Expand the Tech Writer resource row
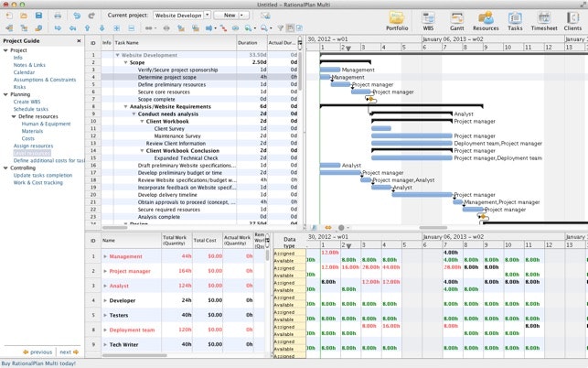This screenshot has width=588, height=368. 105,344
